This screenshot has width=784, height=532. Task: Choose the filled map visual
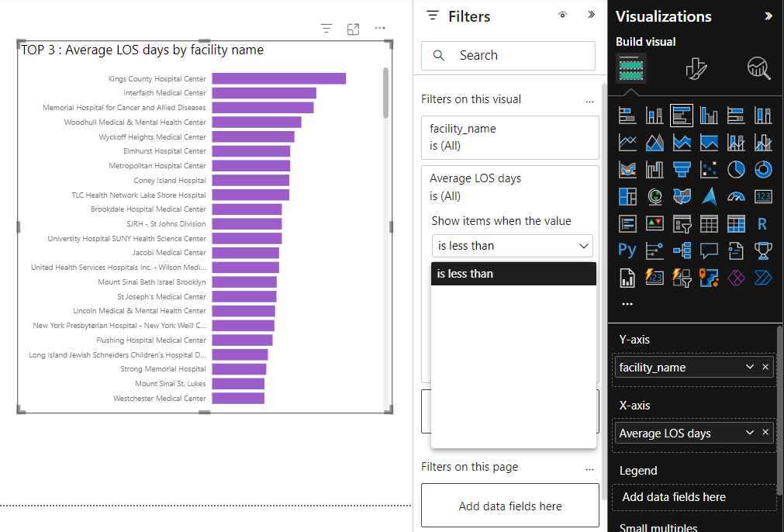pos(682,196)
